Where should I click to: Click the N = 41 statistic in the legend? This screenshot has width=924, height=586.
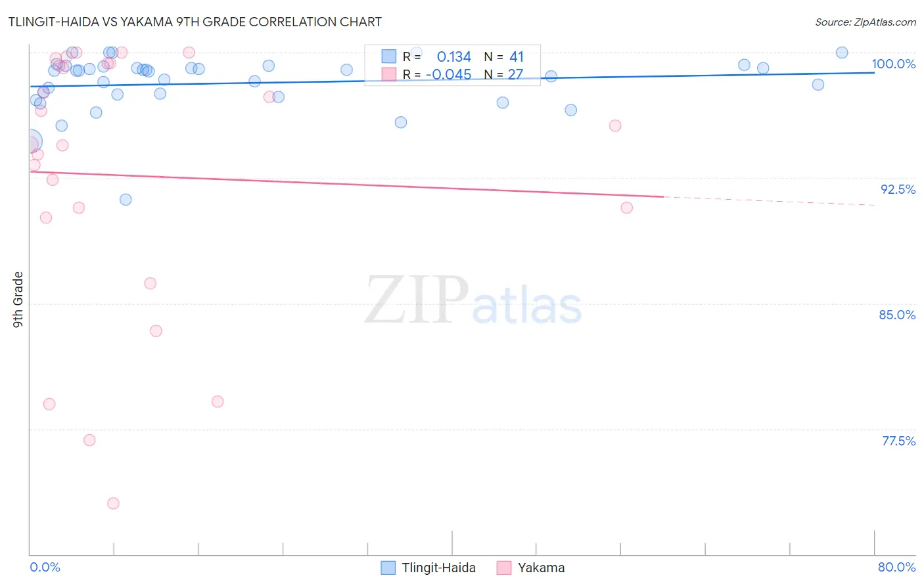click(x=504, y=56)
